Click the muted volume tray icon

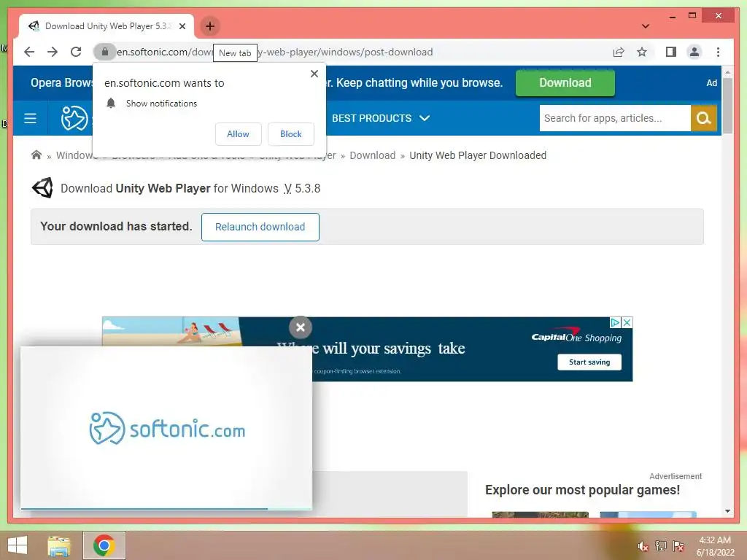(x=643, y=546)
